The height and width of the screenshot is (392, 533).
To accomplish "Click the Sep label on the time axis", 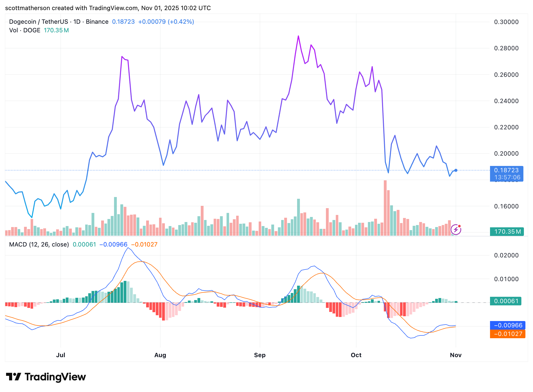I will click(260, 355).
